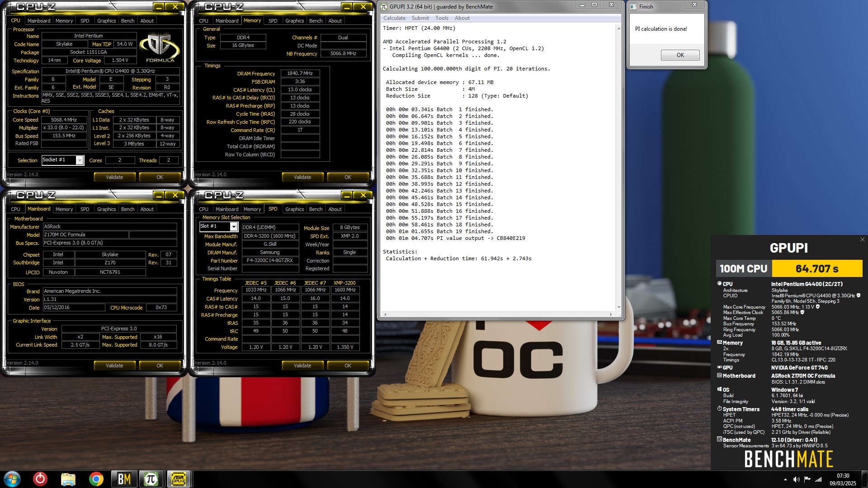Open Submit menu in GPUPI

point(420,18)
